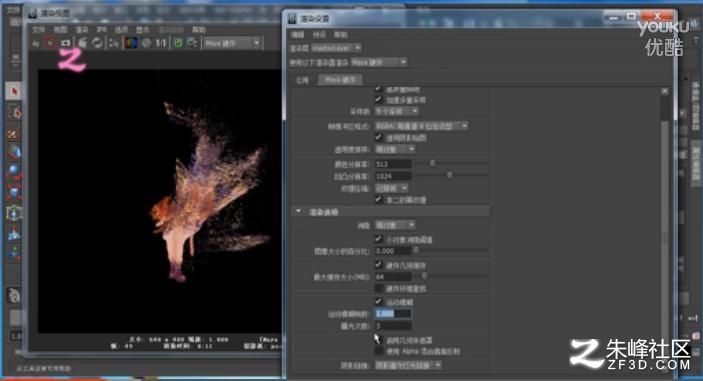Toggle the motion blur checkbox
This screenshot has height=381, width=703.
tap(378, 301)
